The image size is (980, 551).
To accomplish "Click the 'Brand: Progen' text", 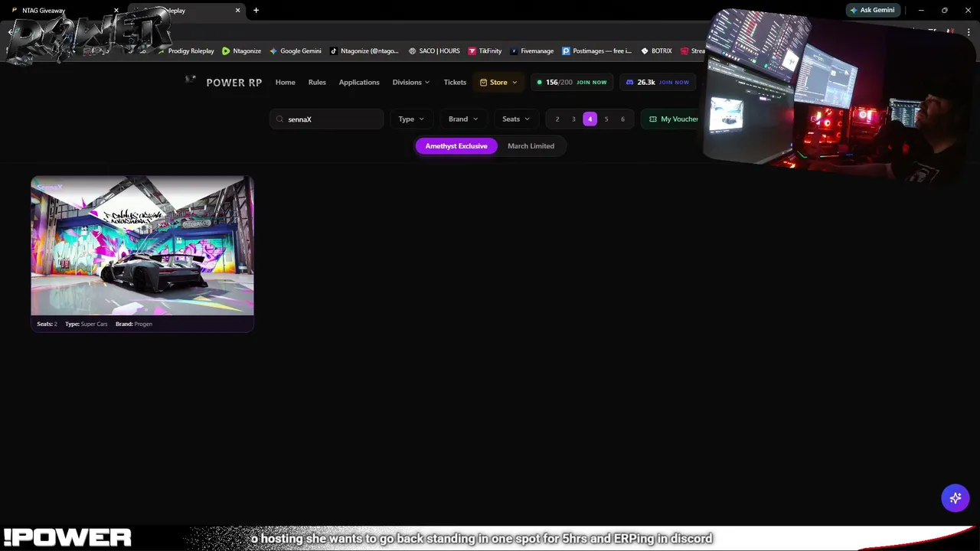I will [134, 324].
